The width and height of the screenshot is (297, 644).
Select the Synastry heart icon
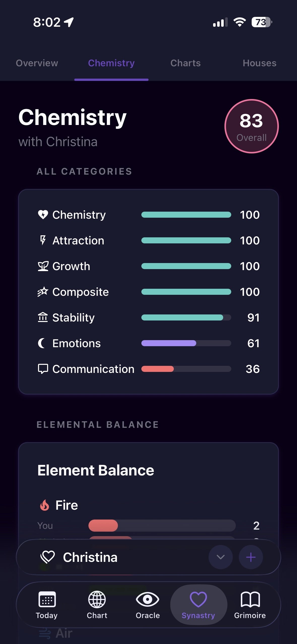pos(198,599)
